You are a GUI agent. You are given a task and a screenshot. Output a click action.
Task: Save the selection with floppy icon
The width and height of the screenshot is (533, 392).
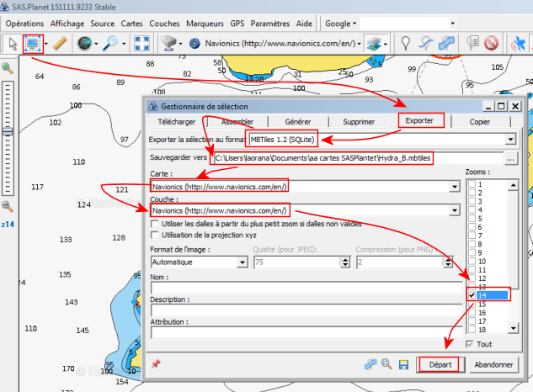[403, 364]
